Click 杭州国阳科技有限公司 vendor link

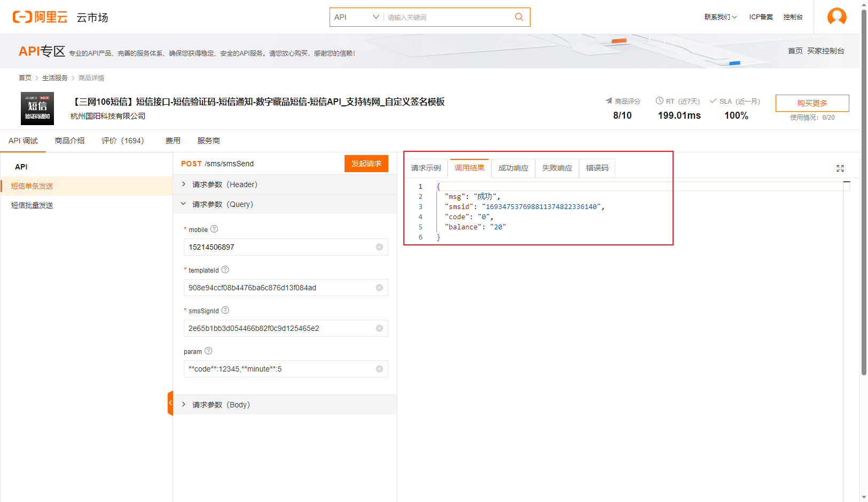pyautogui.click(x=108, y=116)
